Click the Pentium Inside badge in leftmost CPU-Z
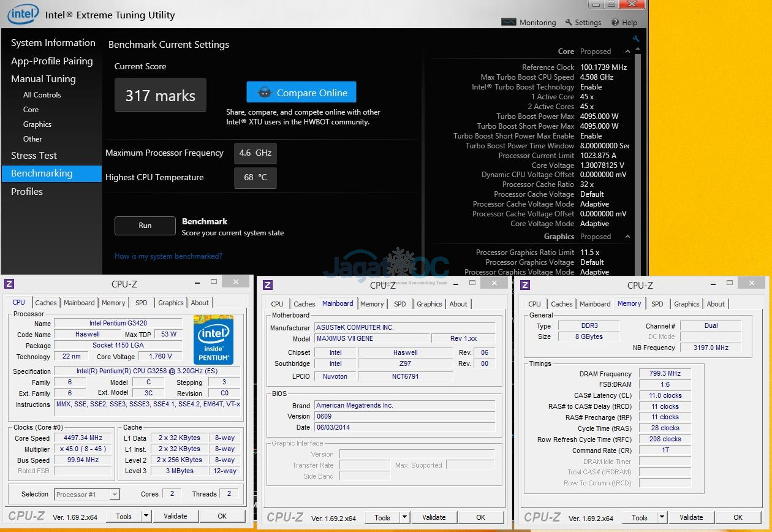 tap(214, 340)
